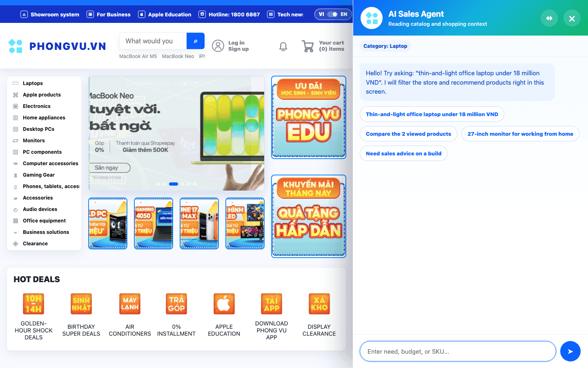Open the Phong Vu EDU banner
This screenshot has width=588, height=368.
pyautogui.click(x=309, y=117)
